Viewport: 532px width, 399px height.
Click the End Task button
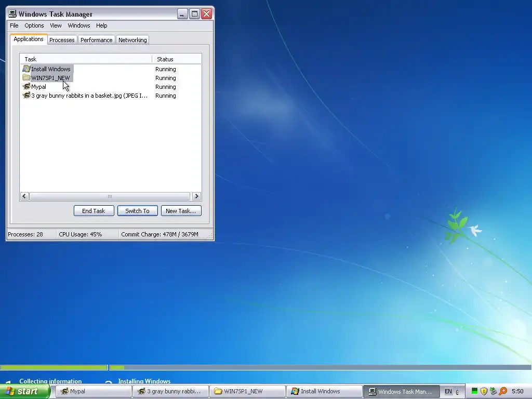click(94, 211)
